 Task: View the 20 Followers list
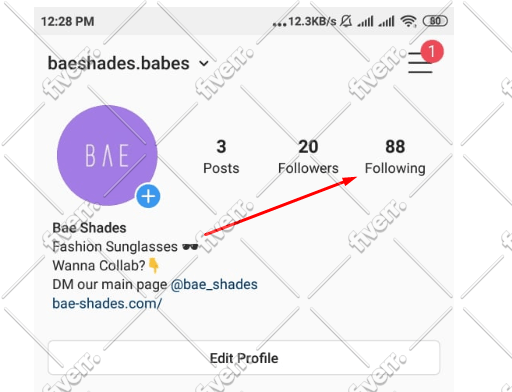308,156
